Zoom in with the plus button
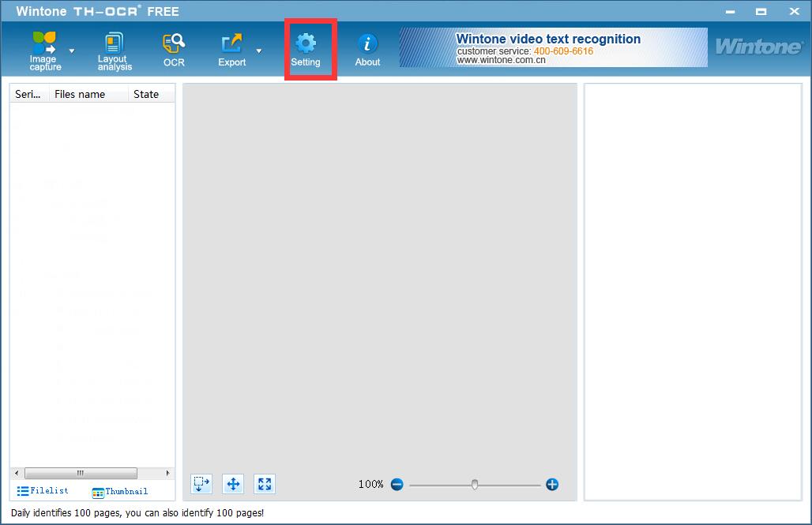 point(552,485)
